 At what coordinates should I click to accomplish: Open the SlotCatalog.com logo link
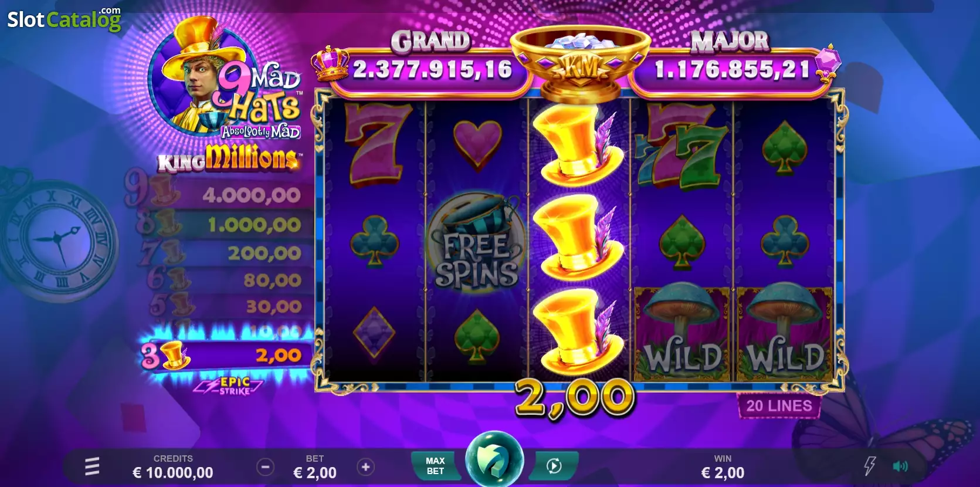coord(64,19)
